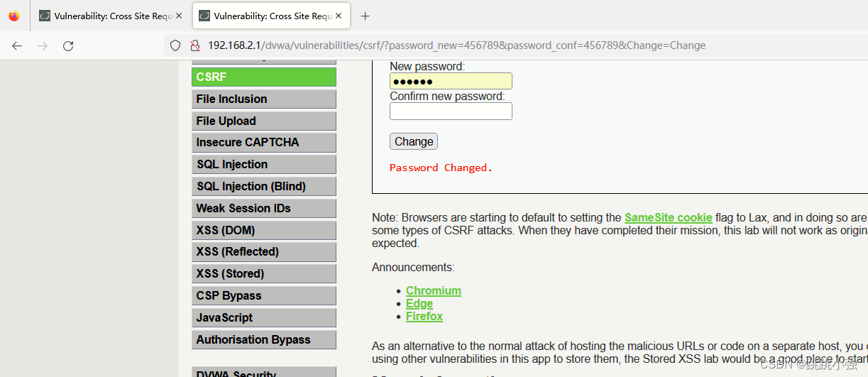Select the Authorisation Bypass item

point(264,339)
